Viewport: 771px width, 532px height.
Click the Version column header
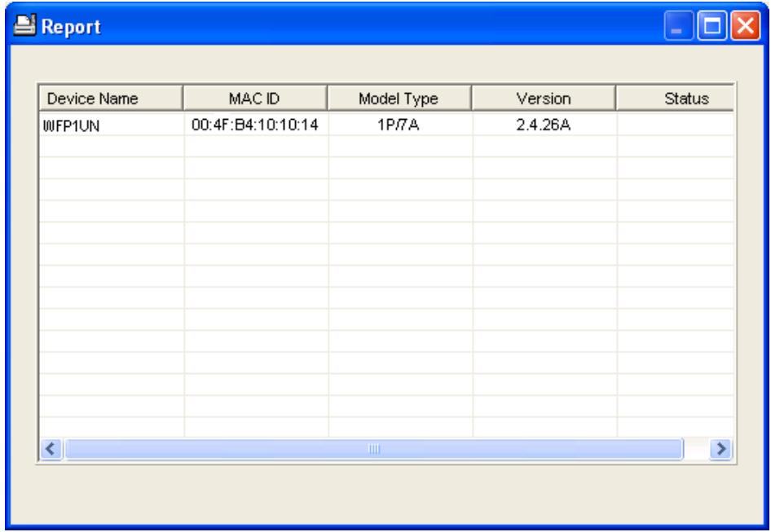click(544, 99)
